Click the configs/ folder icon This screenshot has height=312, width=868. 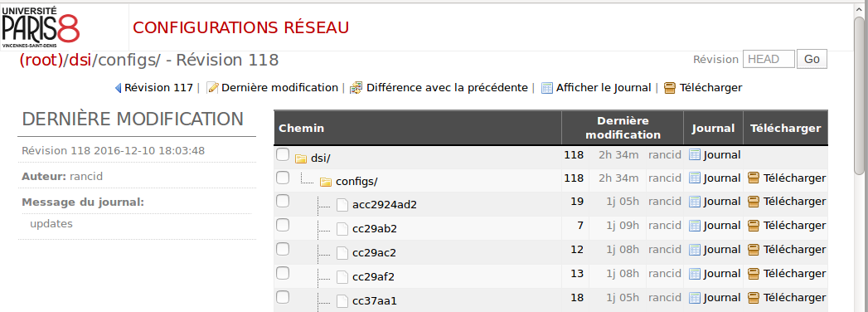pyautogui.click(x=326, y=182)
